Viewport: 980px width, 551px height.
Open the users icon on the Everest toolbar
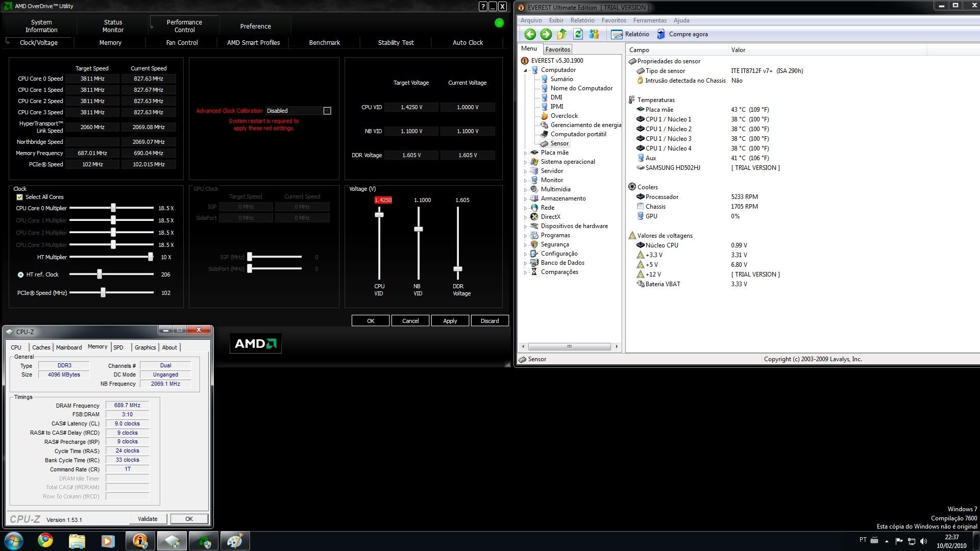[594, 34]
